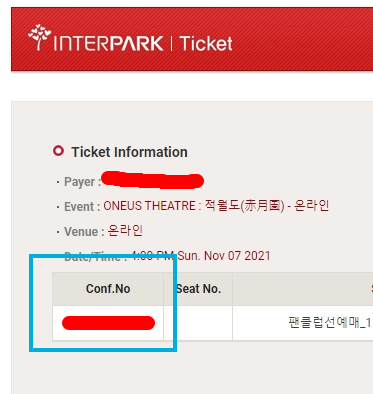
Task: Click the Interpark tree logo icon
Action: coord(40,37)
